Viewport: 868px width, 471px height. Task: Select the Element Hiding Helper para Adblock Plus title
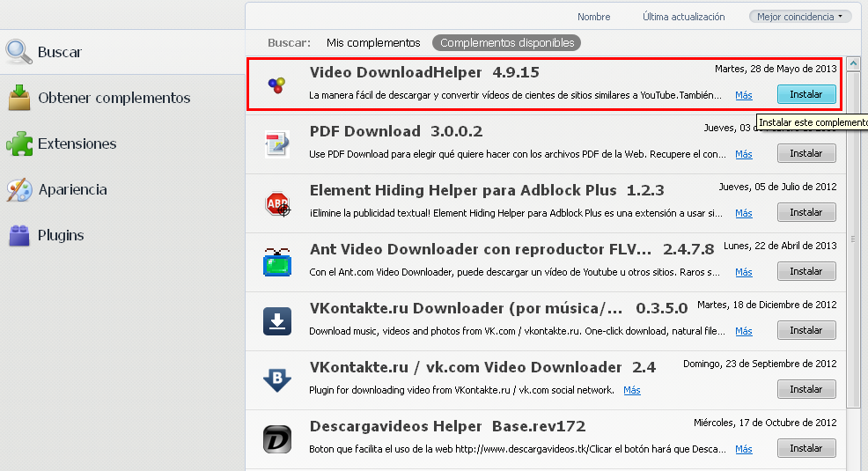(x=487, y=190)
